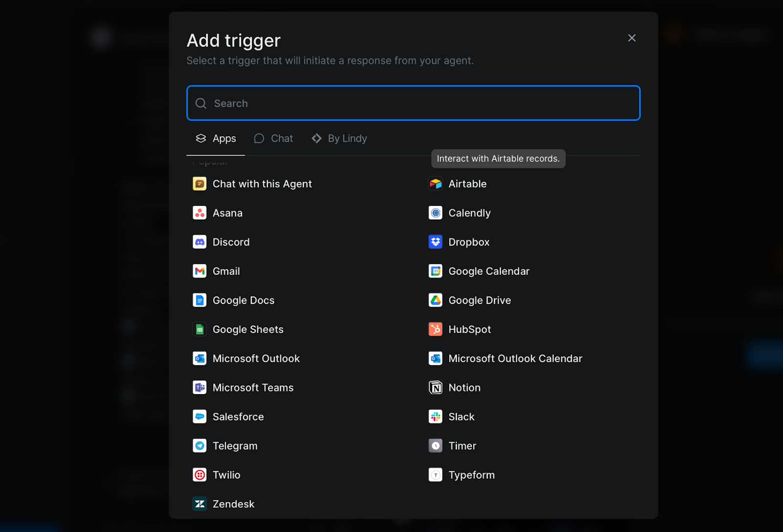The image size is (783, 532).
Task: Select Microsoft Teams from the list
Action: pyautogui.click(x=253, y=388)
